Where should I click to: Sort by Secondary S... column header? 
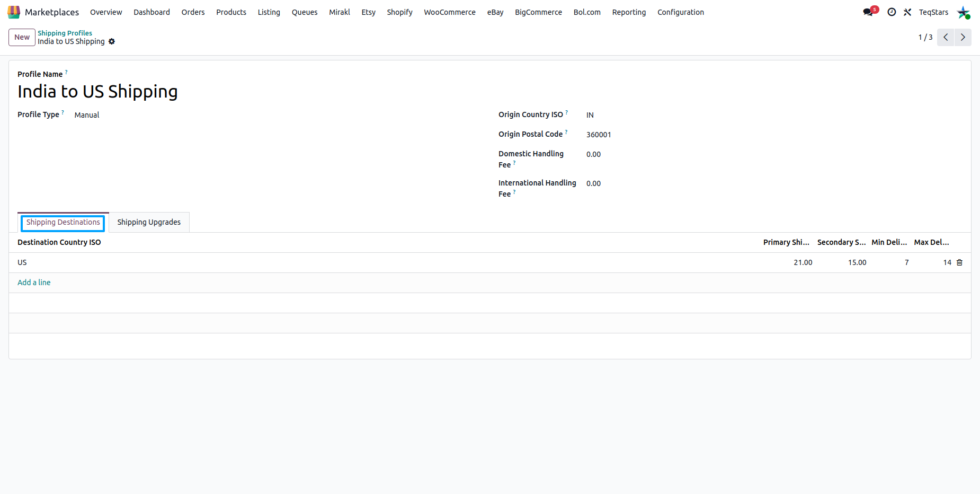coord(841,242)
